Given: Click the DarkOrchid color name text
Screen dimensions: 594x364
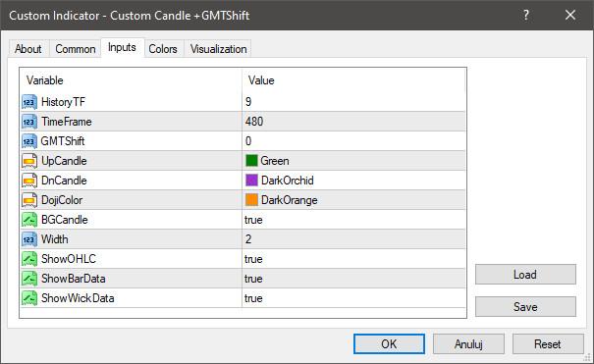Looking at the screenshot, I should pos(288,181).
